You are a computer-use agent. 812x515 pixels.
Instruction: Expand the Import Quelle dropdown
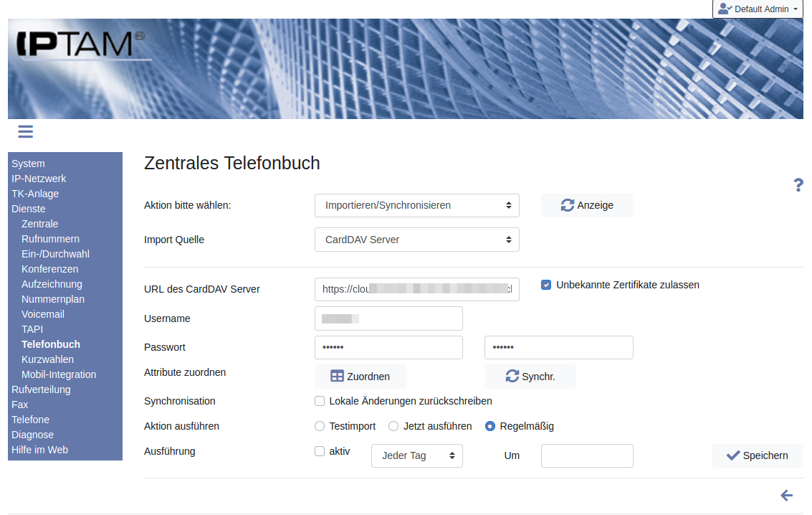[417, 240]
